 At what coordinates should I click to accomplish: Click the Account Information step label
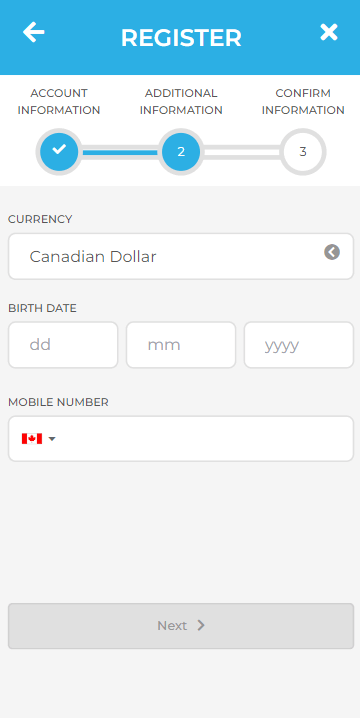click(59, 102)
